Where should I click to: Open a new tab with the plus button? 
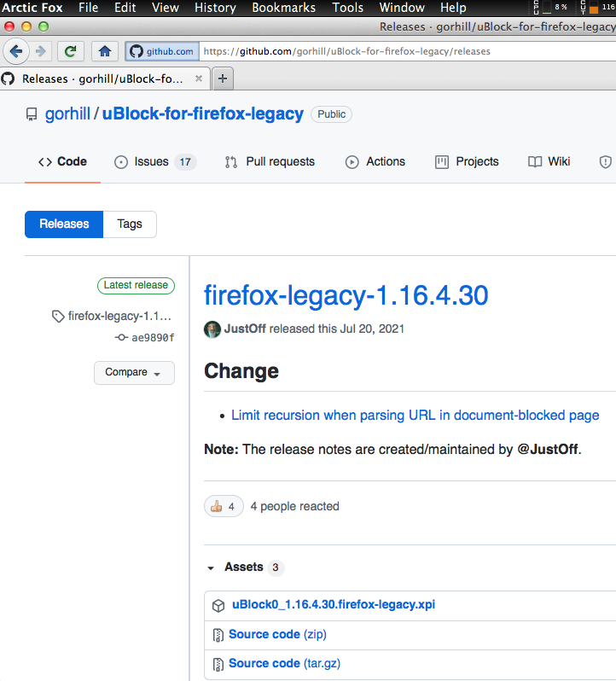coord(223,79)
